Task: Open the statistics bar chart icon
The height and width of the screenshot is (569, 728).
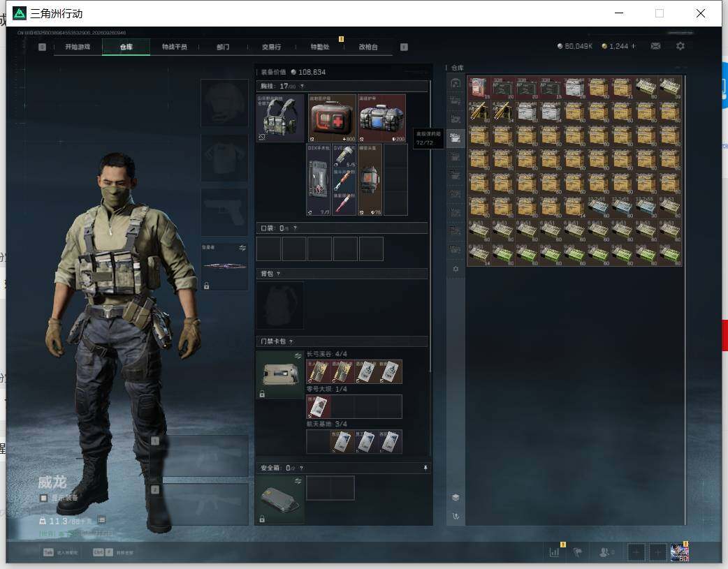Action: click(x=554, y=552)
